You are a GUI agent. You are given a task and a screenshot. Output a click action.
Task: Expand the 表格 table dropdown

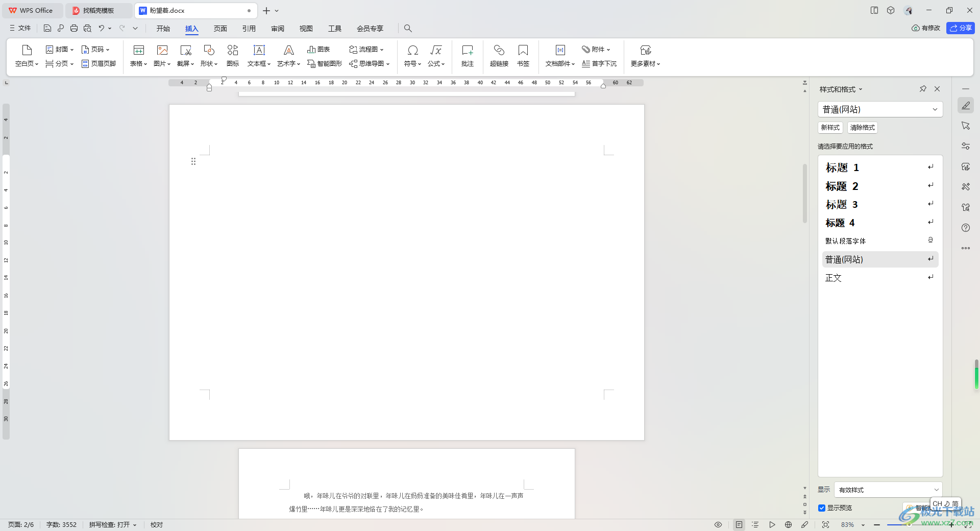[x=138, y=55]
